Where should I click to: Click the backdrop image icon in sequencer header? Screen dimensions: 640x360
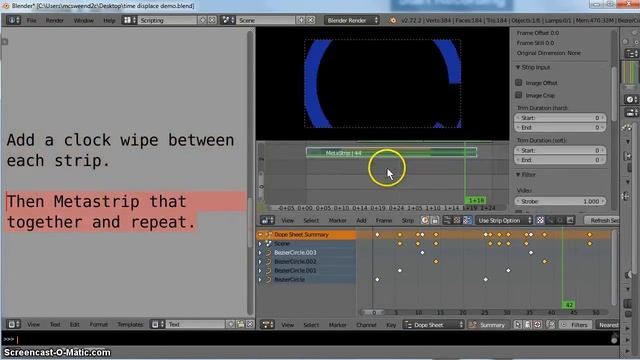point(570,220)
